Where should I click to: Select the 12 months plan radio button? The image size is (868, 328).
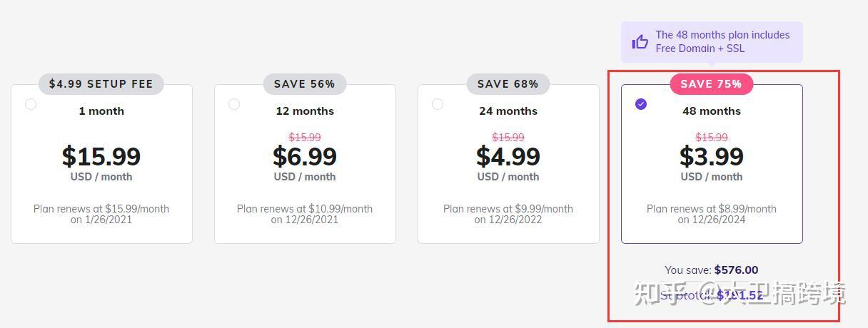pos(234,104)
